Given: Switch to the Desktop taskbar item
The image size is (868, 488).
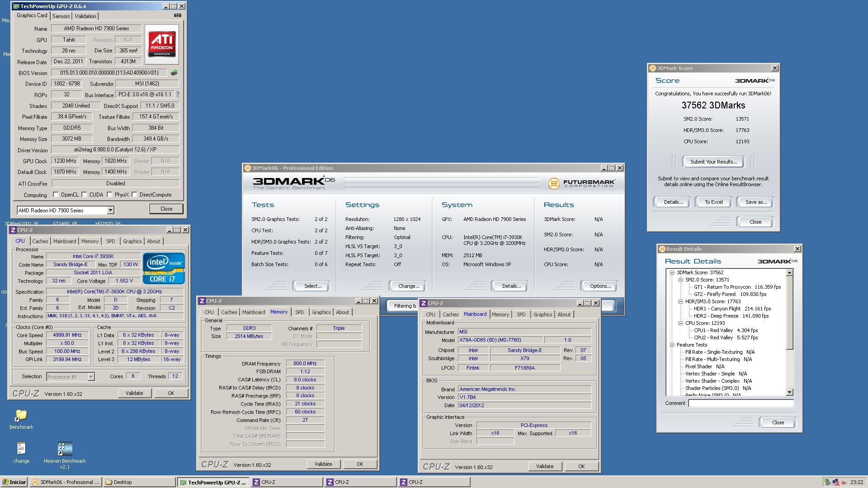Looking at the screenshot, I should click(x=139, y=482).
